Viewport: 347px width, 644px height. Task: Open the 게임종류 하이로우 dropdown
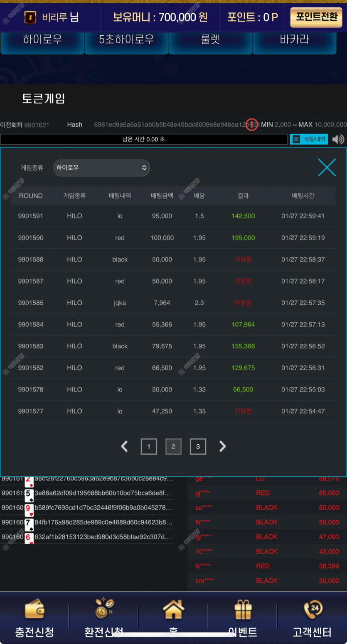click(x=101, y=168)
